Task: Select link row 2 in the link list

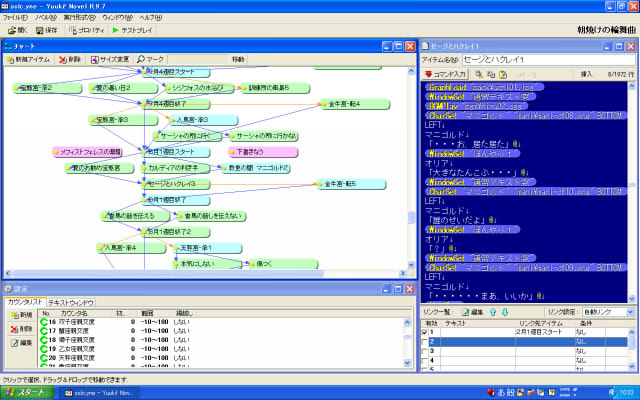Action: coord(524,342)
